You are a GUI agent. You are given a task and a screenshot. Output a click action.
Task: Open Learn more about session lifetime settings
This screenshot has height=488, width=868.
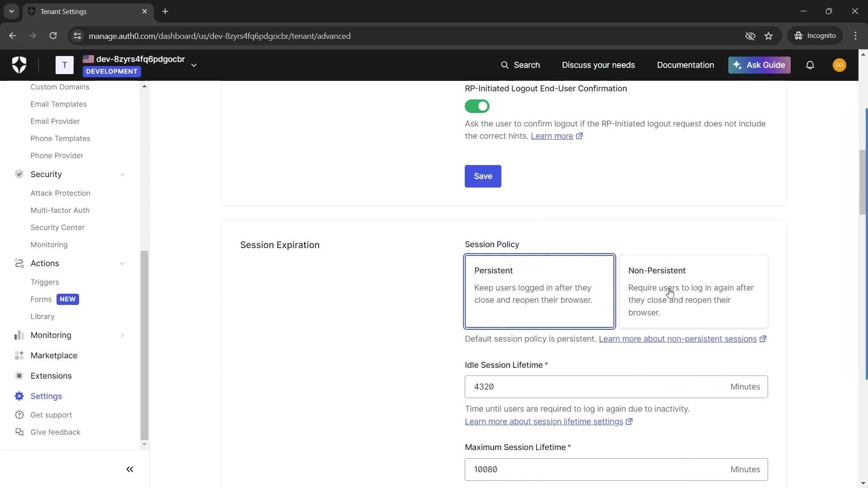(x=544, y=422)
